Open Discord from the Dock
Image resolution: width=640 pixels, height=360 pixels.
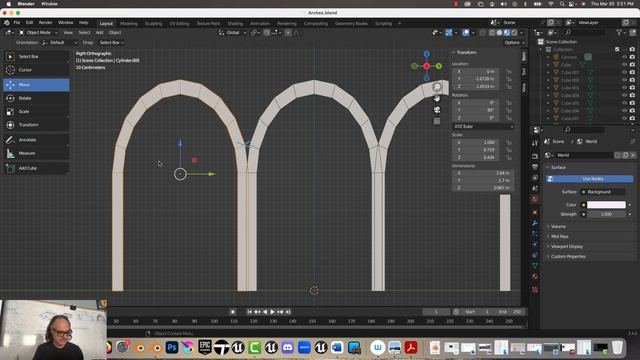tap(288, 348)
